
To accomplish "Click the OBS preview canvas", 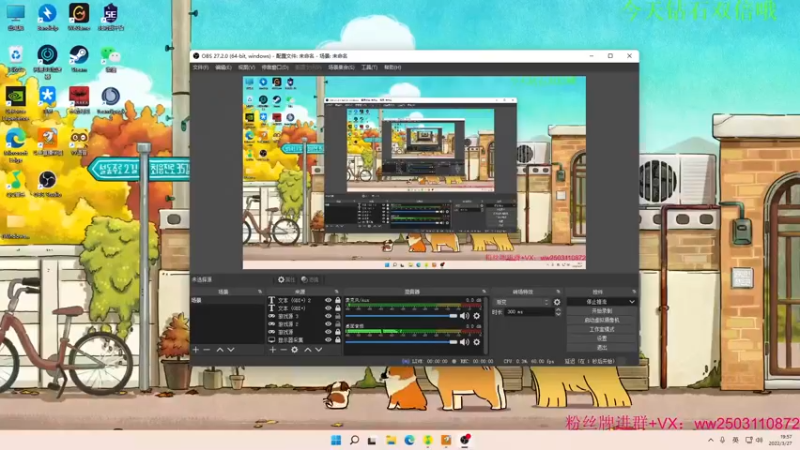I will tap(414, 172).
